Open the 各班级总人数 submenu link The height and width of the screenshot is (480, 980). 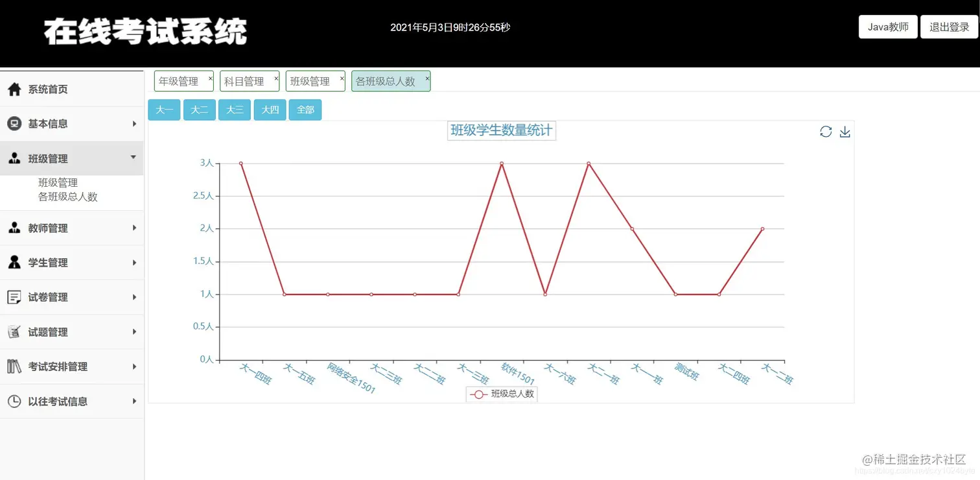(68, 197)
